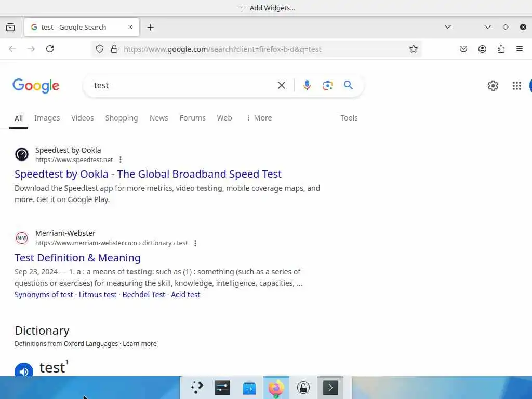The image size is (532, 399).
Task: Go back to previous page arrow
Action: (x=12, y=49)
